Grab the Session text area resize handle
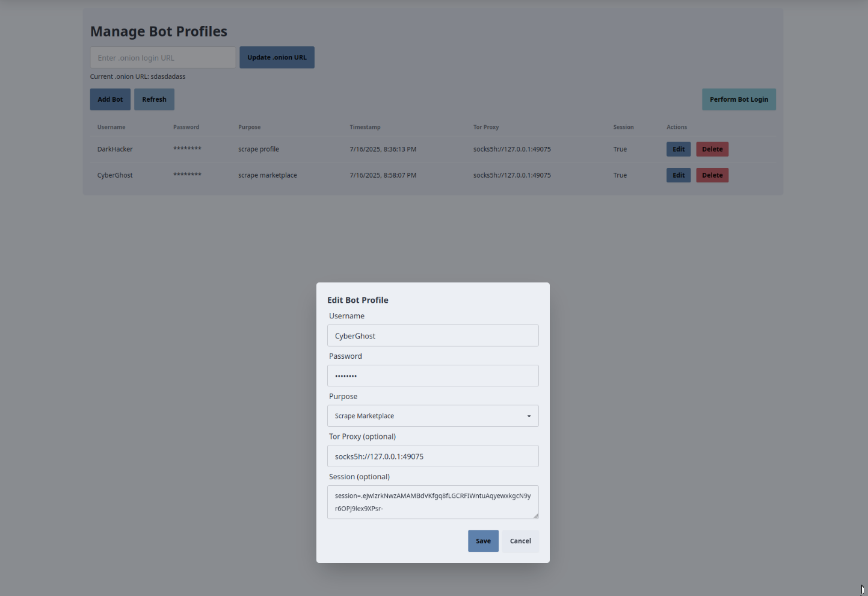 point(535,515)
